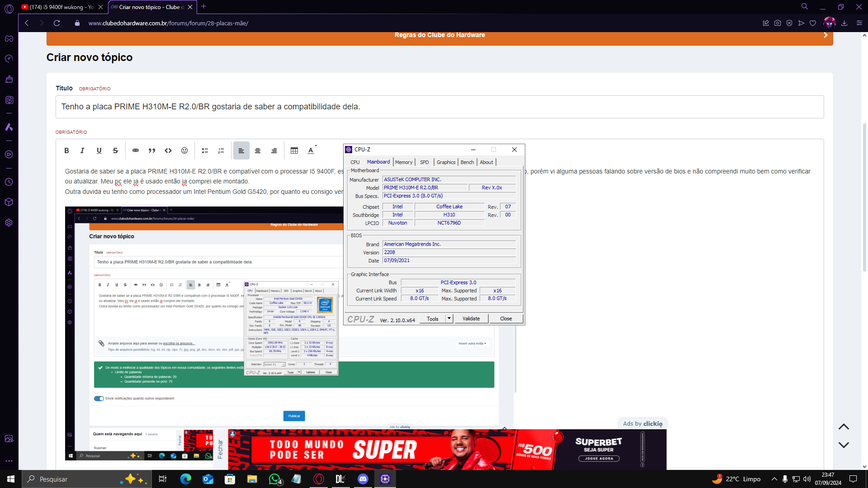Screen dimensions: 868x488
Task: Align text left in editor
Action: point(241,150)
